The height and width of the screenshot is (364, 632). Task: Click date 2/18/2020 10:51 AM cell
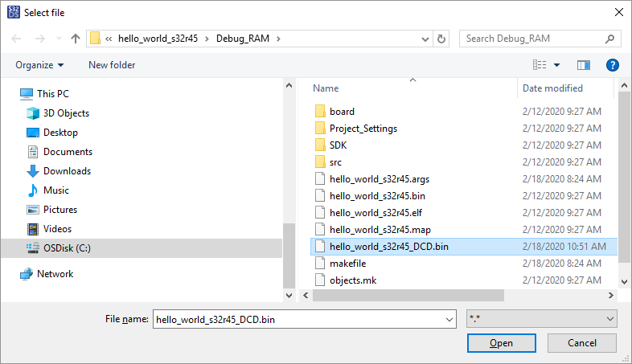pos(564,247)
